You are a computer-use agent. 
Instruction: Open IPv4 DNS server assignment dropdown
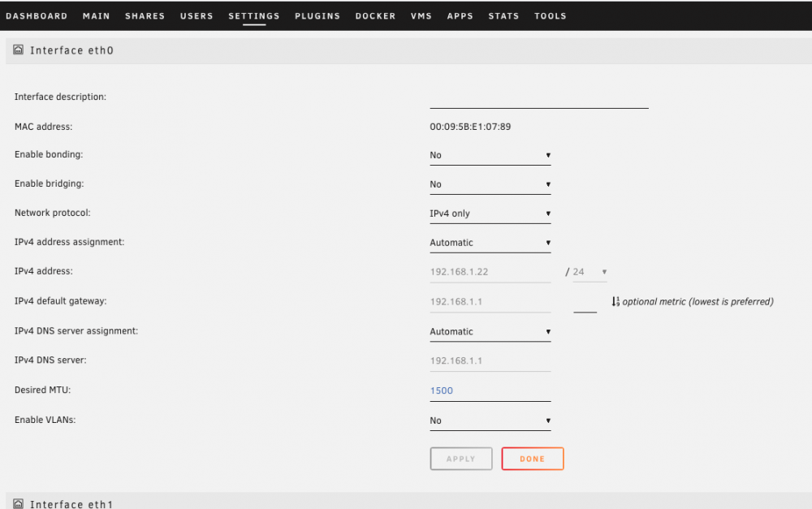point(490,331)
